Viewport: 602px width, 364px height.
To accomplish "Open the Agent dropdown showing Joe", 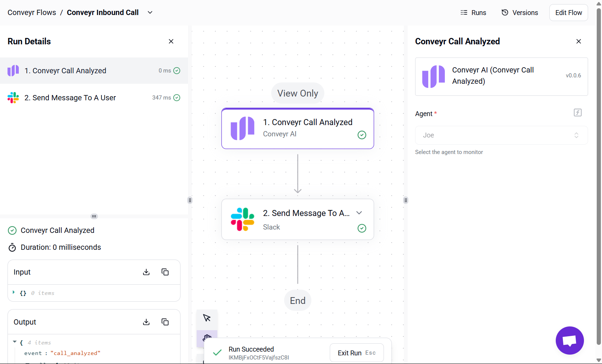I will (501, 135).
